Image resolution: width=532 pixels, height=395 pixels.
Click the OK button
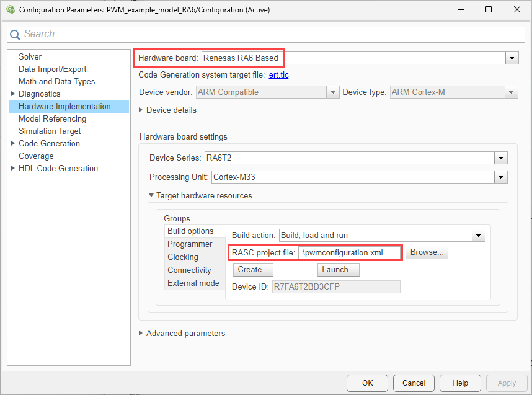click(367, 383)
